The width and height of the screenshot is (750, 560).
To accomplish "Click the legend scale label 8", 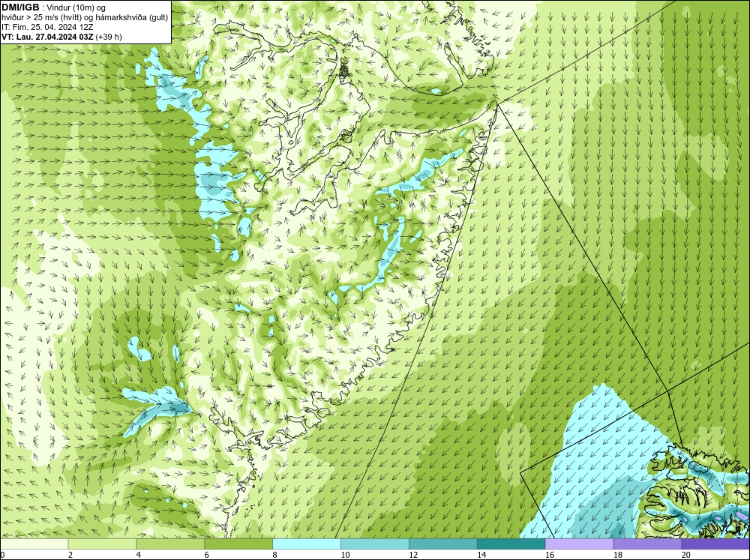I will 275,555.
